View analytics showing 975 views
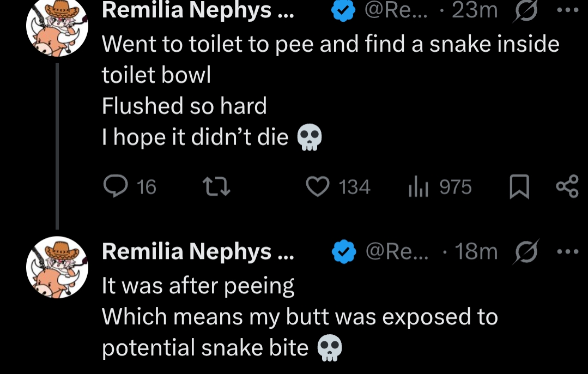The width and height of the screenshot is (588, 374). [417, 187]
